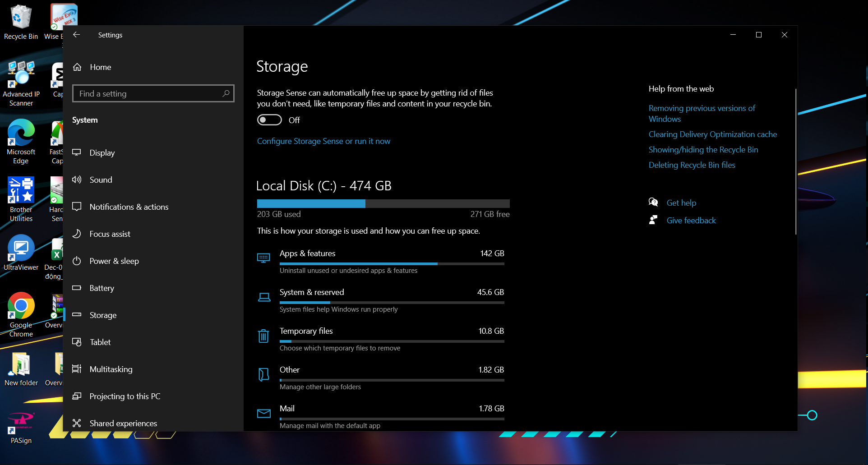Open Clearing Delivery Optimization cache link
This screenshot has height=465, width=868.
713,134
